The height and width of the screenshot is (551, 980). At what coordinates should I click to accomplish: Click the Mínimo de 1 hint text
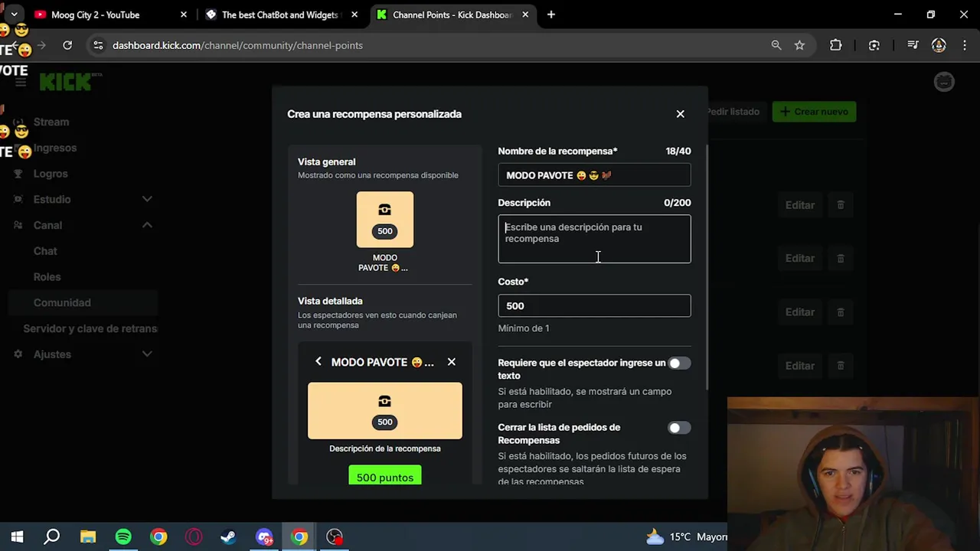point(524,328)
